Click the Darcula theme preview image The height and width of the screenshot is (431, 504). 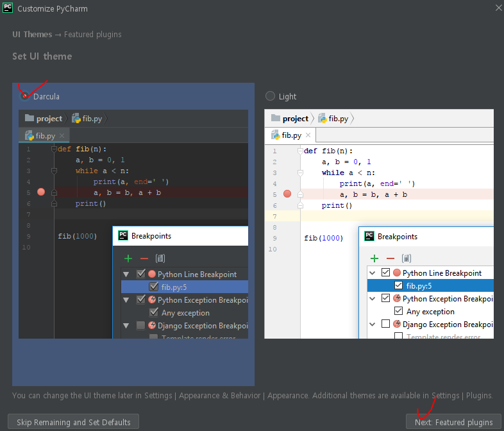coord(133,224)
